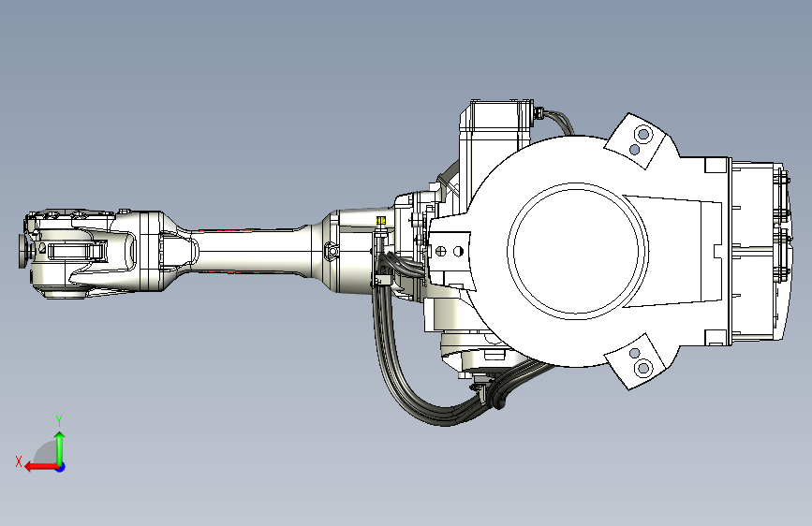This screenshot has height=526, width=812.
Task: Click the blue Z axis dot on the triad
Action: pyautogui.click(x=61, y=467)
